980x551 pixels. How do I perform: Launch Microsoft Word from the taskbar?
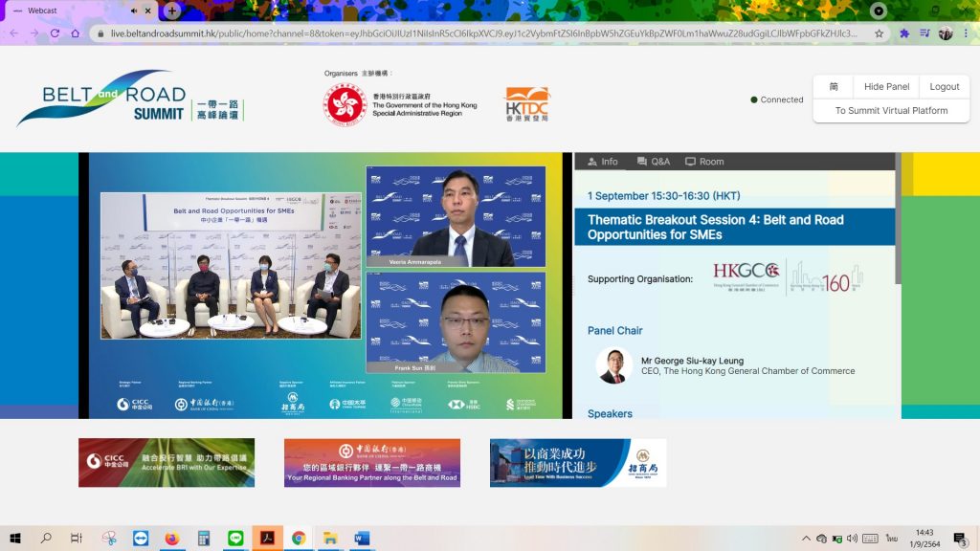coord(361,539)
